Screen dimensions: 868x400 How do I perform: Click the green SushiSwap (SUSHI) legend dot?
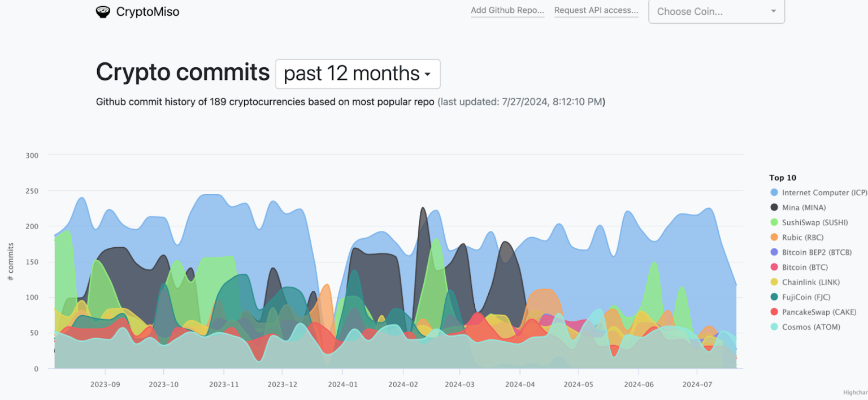(774, 222)
